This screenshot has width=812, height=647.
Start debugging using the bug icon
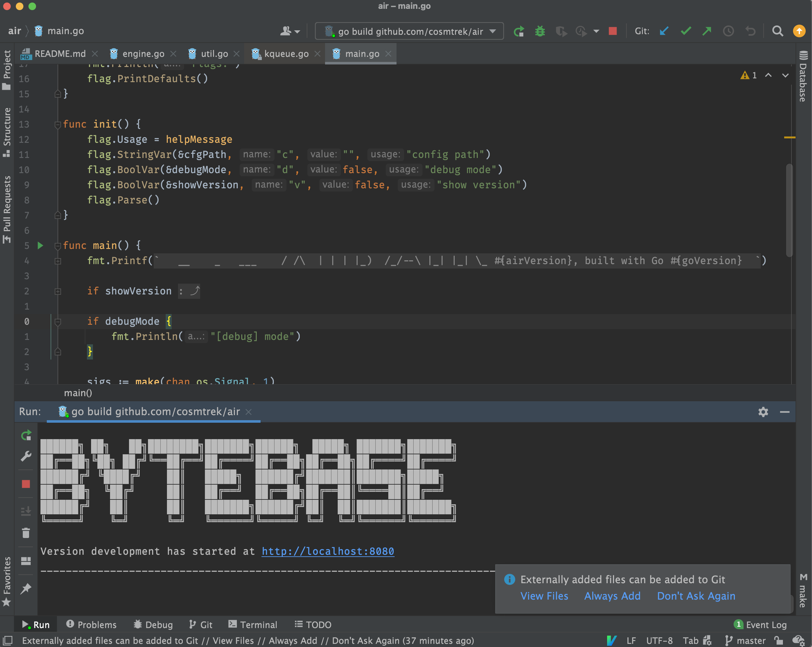point(540,31)
